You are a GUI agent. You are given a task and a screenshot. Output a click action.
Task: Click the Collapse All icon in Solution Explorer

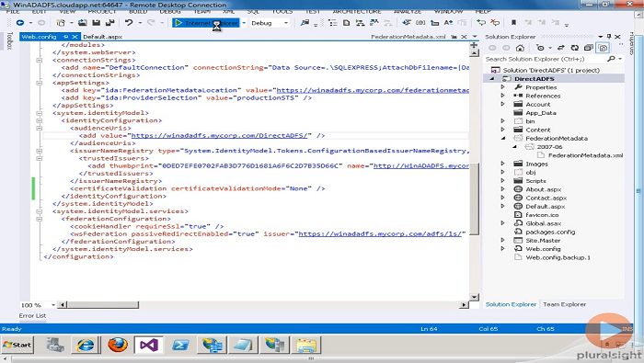point(588,48)
